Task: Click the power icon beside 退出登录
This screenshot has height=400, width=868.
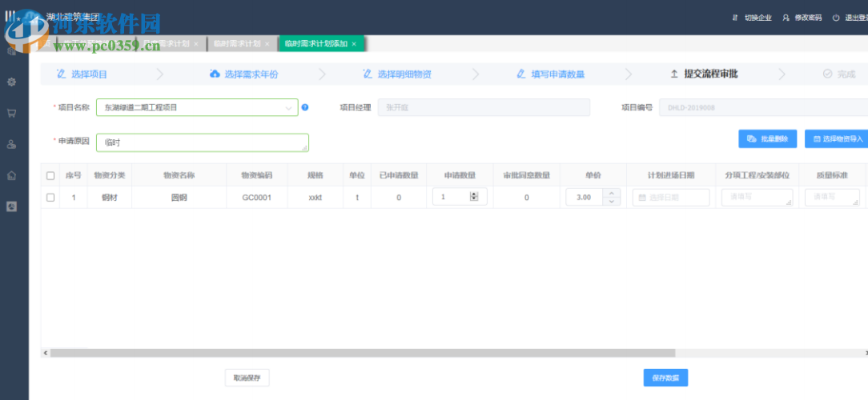Action: pos(836,18)
